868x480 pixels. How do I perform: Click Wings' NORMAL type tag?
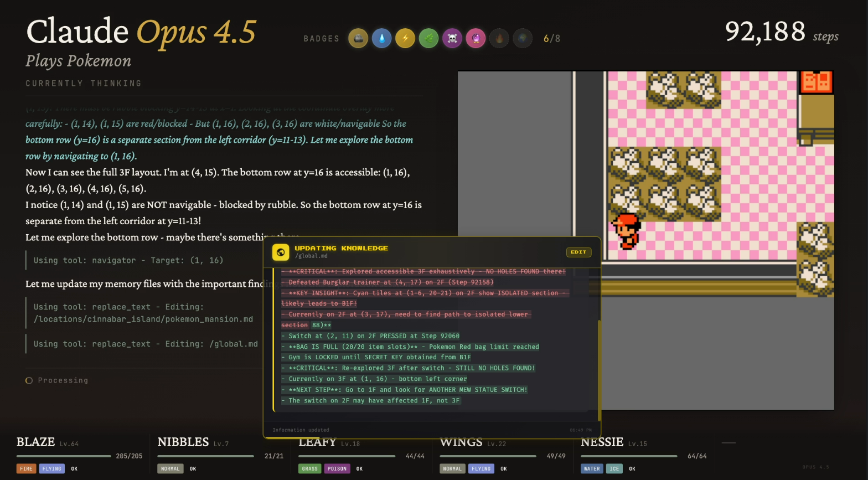(x=452, y=468)
